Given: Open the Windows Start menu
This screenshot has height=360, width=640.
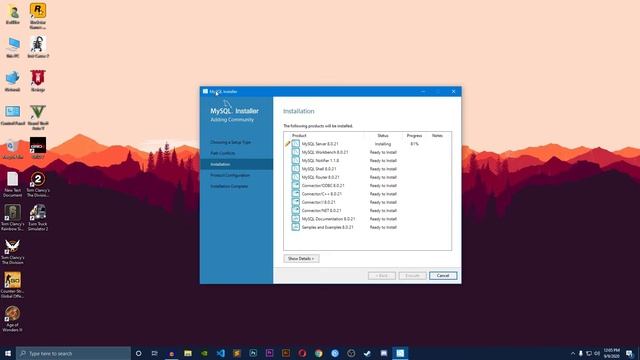Looking at the screenshot, I should [8, 353].
